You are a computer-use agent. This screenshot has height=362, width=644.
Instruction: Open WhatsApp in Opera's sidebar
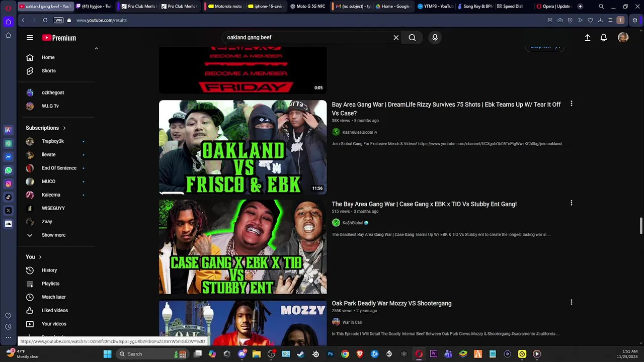point(8,170)
